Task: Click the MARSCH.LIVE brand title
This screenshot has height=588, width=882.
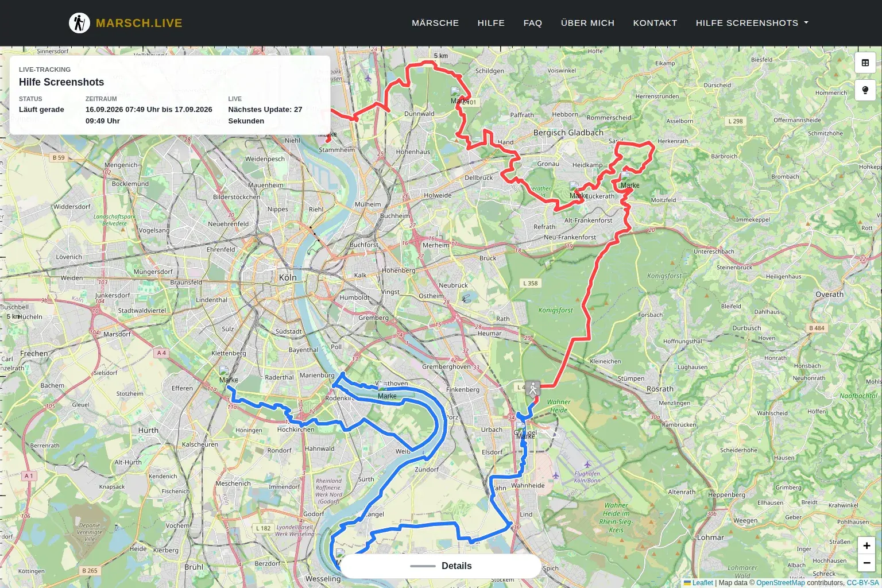Action: point(139,23)
